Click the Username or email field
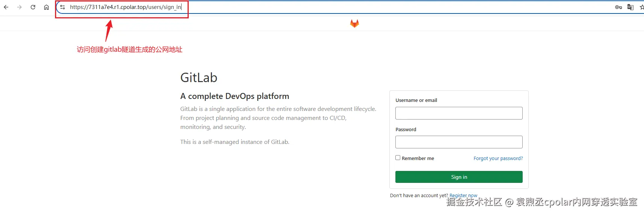644x214 pixels. tap(459, 113)
